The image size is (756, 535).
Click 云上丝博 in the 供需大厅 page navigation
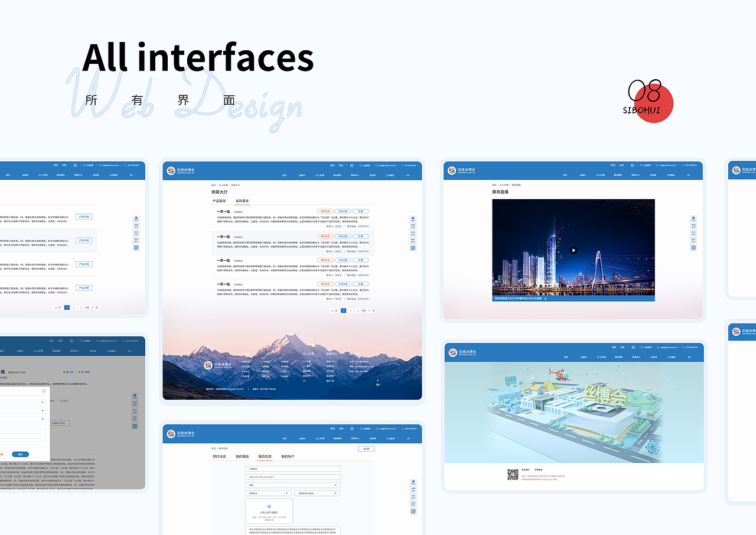tap(320, 175)
